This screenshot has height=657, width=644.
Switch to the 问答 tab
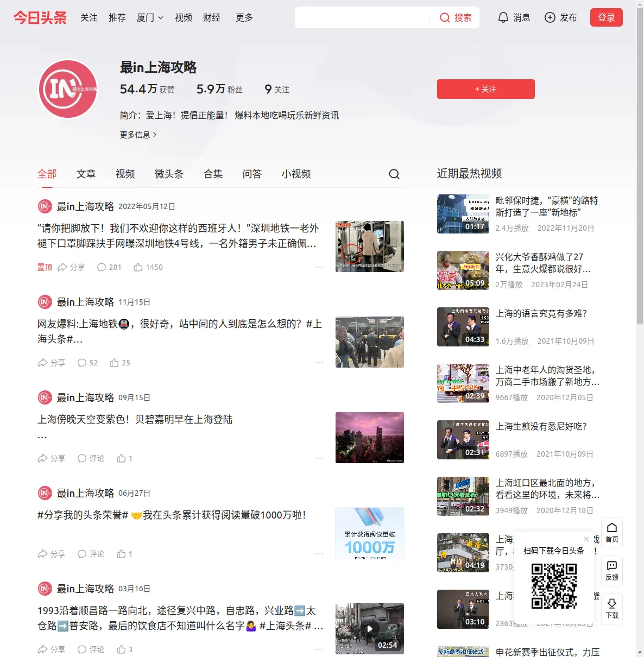pos(252,174)
